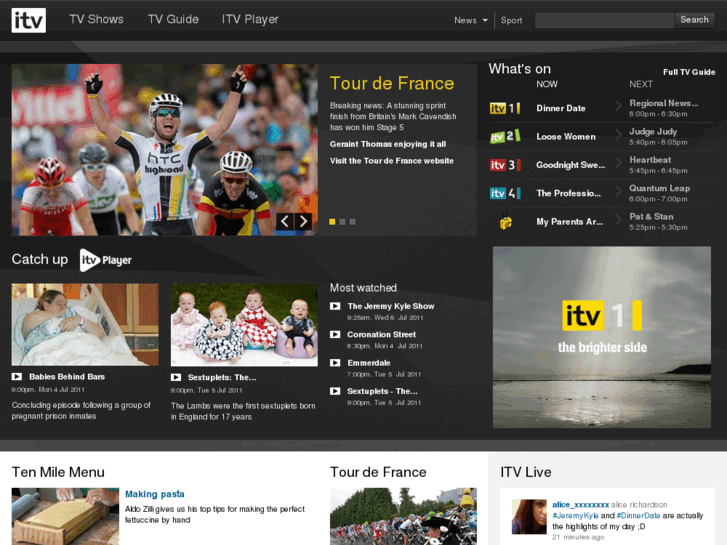Select the first yellow carousel dot
This screenshot has height=545, width=727.
[x=332, y=222]
